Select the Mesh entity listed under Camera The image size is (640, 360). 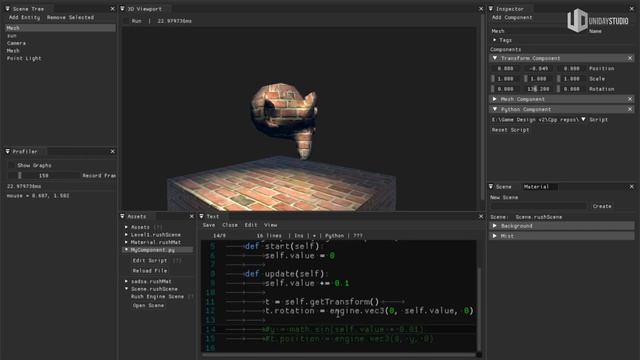(13, 51)
